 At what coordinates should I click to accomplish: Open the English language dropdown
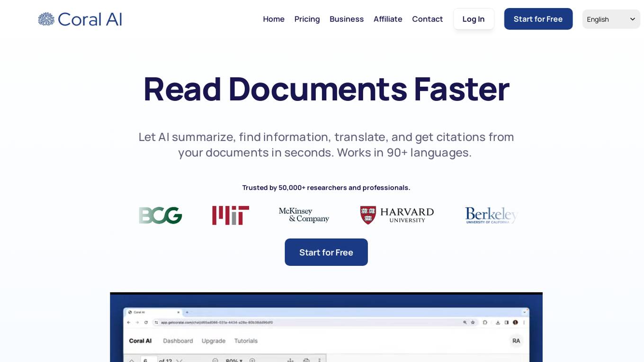(x=611, y=19)
